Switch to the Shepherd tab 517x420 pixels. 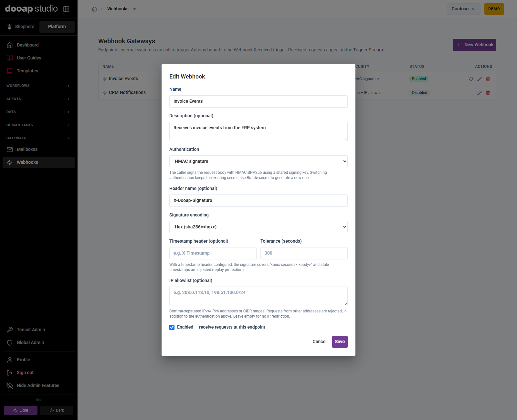click(21, 27)
